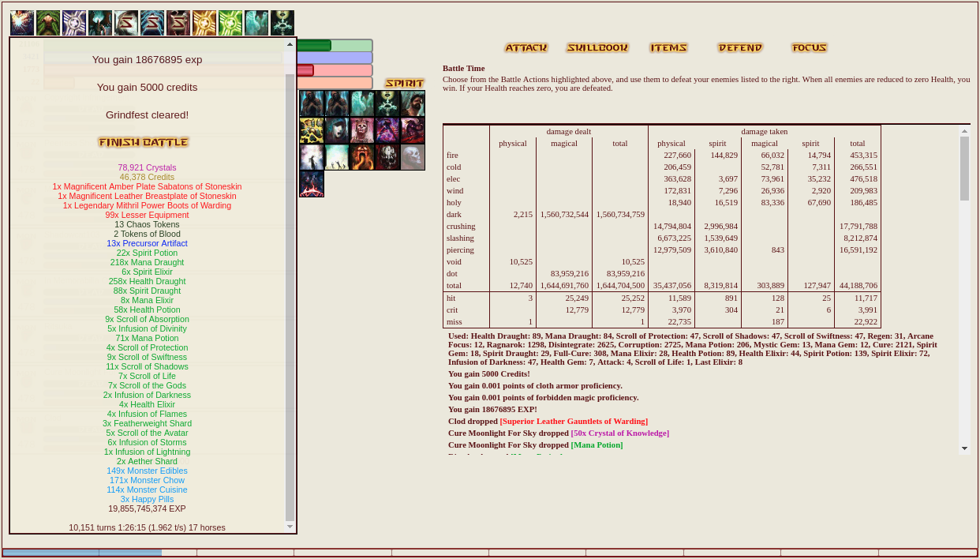The image size is (980, 559).
Task: Click the gold winged emblem effect icon
Action: [204, 23]
